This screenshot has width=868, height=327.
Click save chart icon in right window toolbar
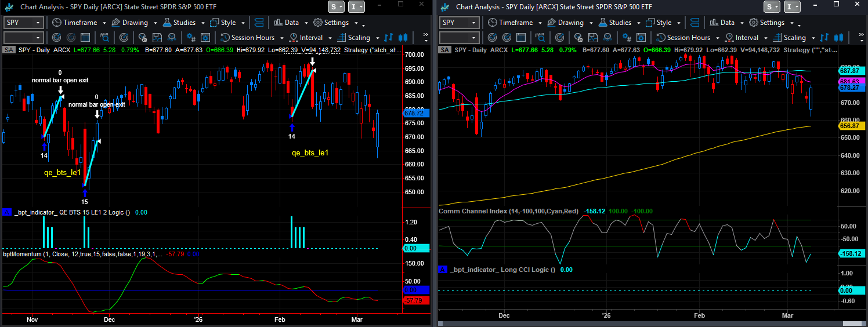pyautogui.click(x=592, y=38)
